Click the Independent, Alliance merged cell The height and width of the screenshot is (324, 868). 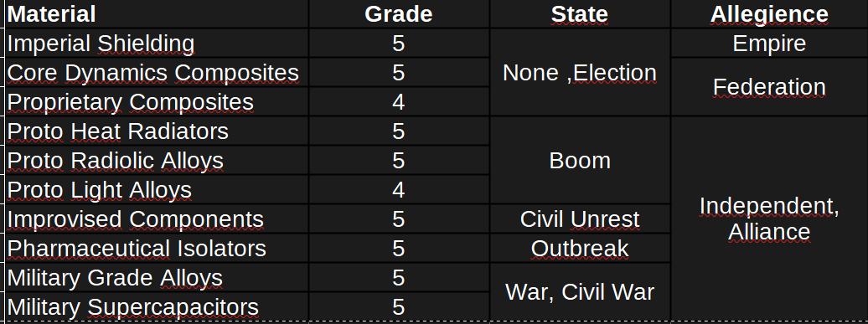click(769, 219)
